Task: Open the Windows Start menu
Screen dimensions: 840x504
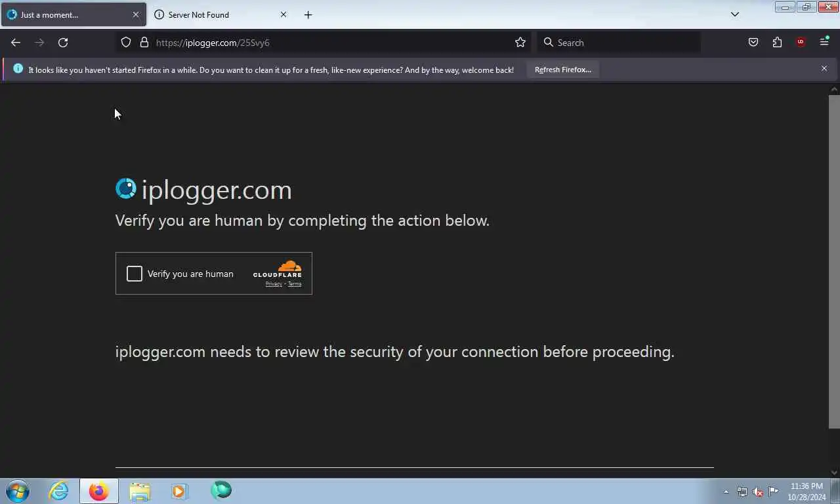Action: [18, 491]
